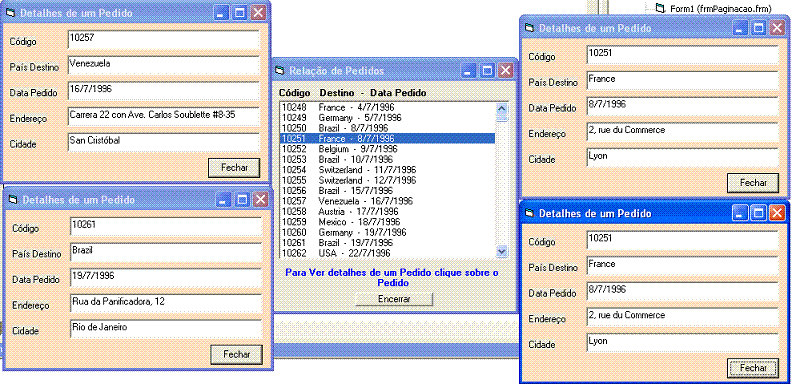Click Cidade field showing San Cristóbal
This screenshot has width=792, height=384.
pyautogui.click(x=164, y=142)
